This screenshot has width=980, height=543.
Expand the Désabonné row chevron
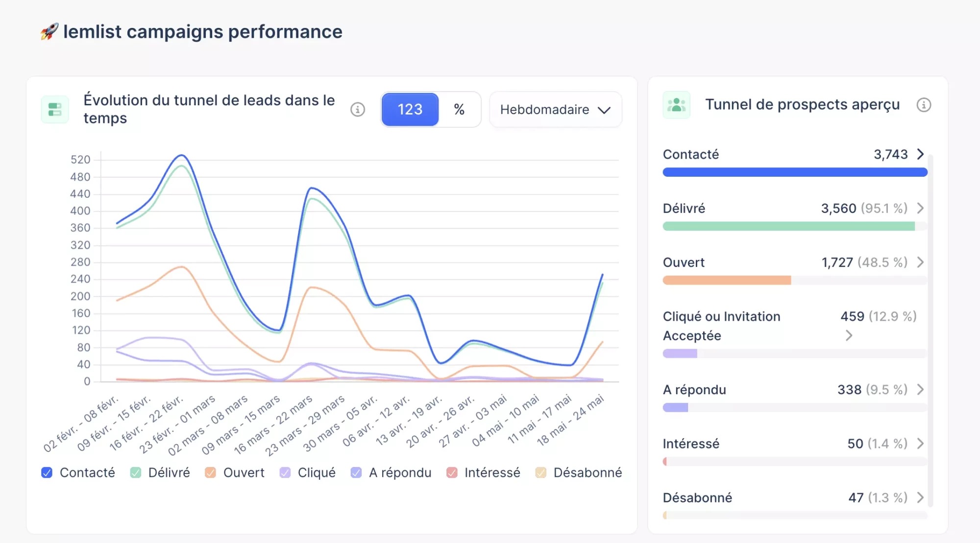point(921,497)
